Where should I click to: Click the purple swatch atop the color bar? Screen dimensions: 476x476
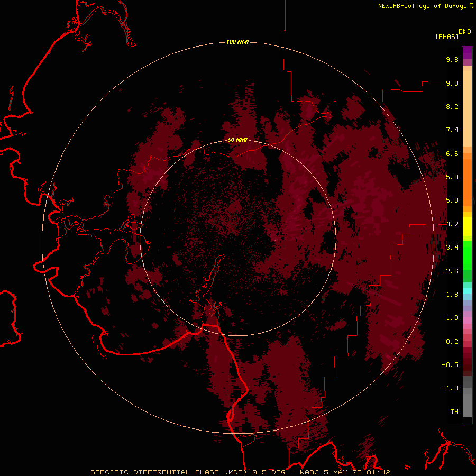[467, 53]
